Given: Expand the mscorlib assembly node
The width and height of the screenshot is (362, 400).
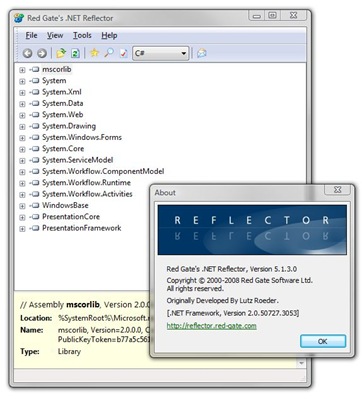Looking at the screenshot, I should click(22, 70).
